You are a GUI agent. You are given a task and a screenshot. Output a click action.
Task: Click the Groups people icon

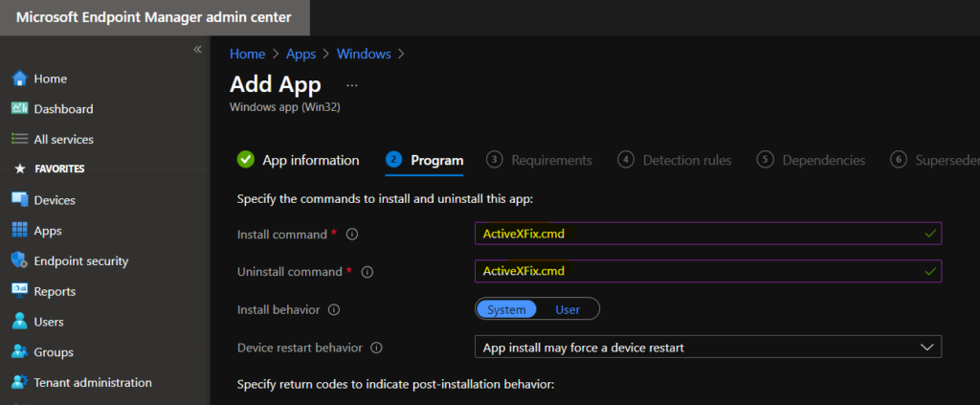[20, 352]
